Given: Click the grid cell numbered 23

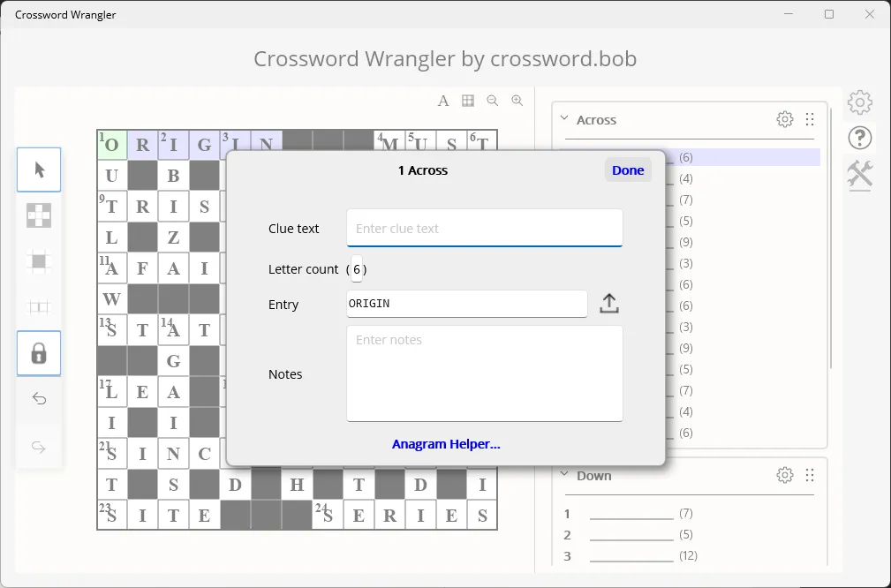Looking at the screenshot, I should (112, 515).
